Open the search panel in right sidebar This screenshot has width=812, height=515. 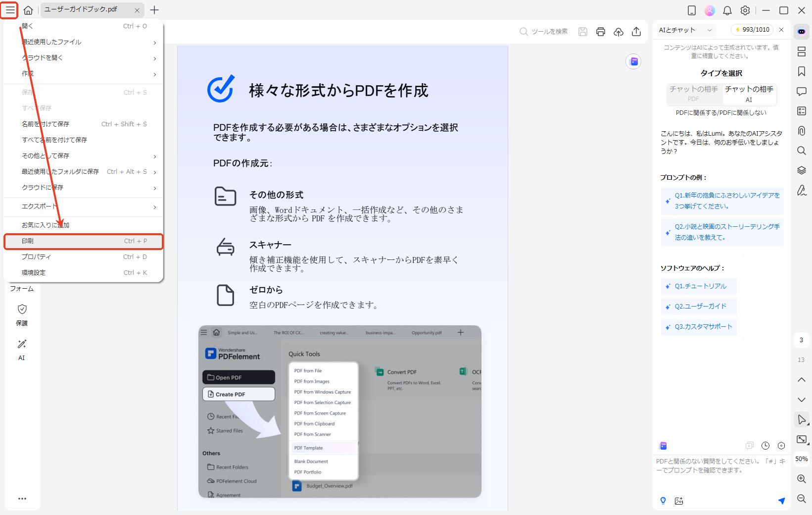[x=802, y=151]
